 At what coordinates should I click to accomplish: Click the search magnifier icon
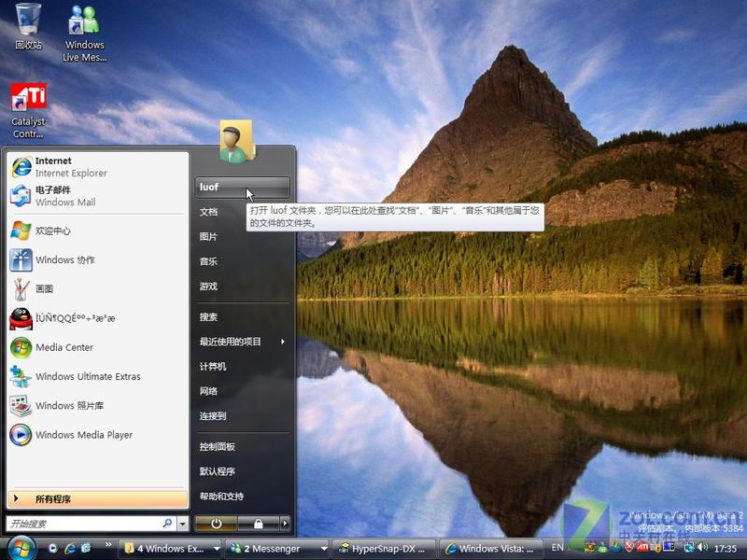167,524
